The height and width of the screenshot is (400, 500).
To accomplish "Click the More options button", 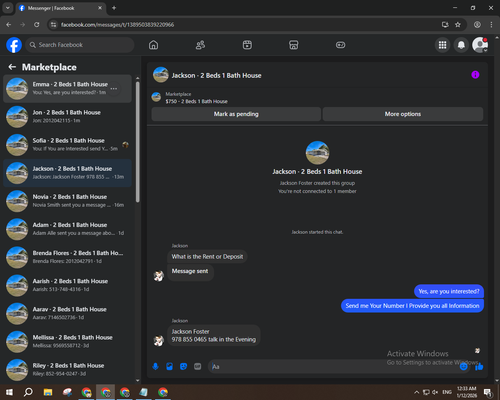I will pos(403,114).
